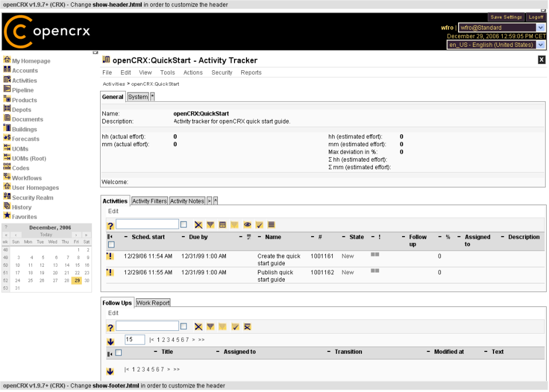549x392 pixels.
Task: Sort Activities by the Due by column
Action: pyautogui.click(x=198, y=237)
